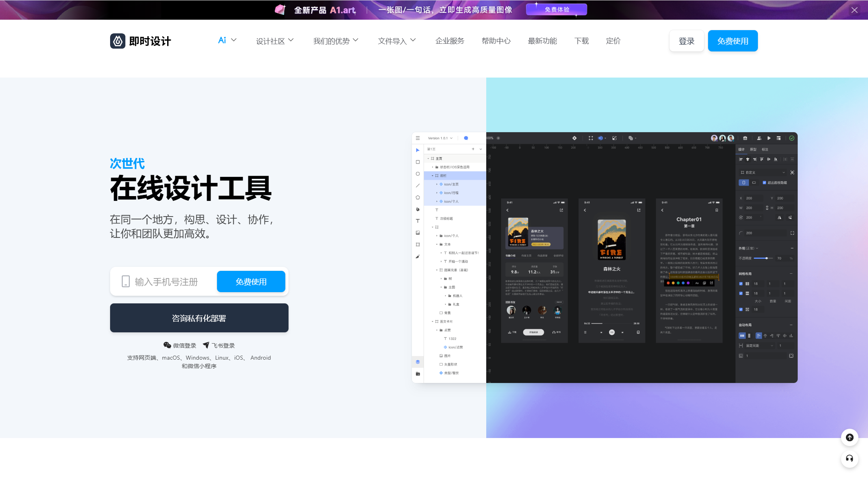
Task: Click 免费使用 registration button
Action: point(251,281)
